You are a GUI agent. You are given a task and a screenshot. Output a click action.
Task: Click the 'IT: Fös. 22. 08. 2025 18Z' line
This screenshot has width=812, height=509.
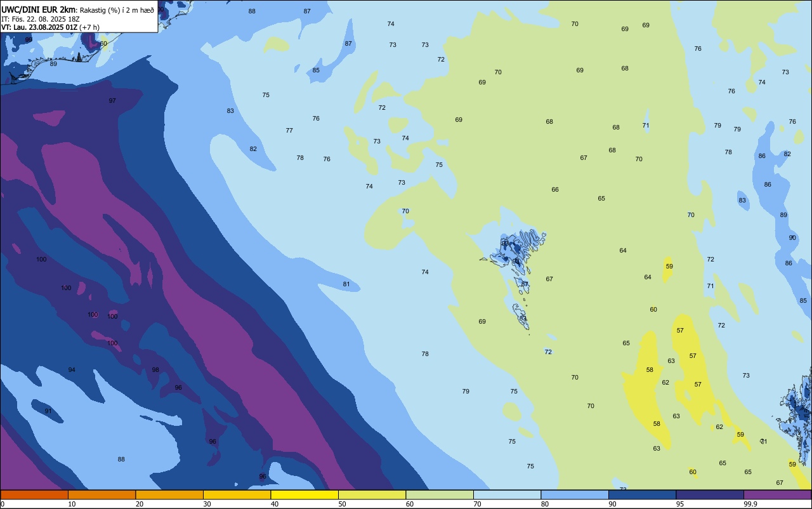click(x=41, y=18)
